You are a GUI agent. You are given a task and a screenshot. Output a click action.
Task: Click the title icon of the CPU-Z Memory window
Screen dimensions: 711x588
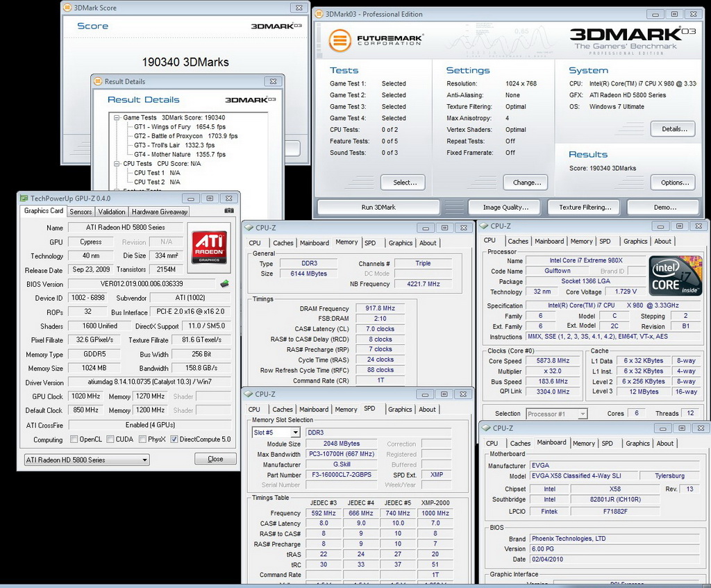[x=249, y=228]
